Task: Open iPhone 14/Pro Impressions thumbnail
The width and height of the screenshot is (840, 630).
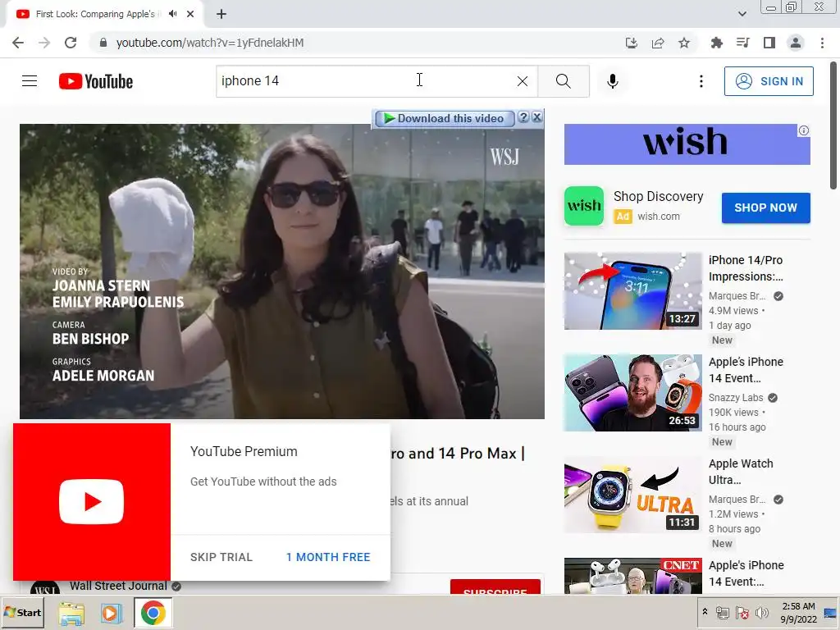Action: (x=632, y=291)
